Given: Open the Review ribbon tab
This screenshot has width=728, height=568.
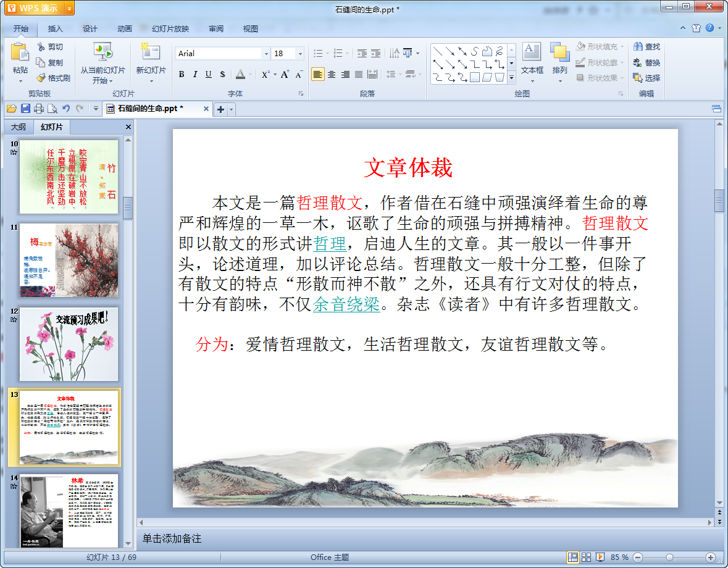Looking at the screenshot, I should coord(216,29).
